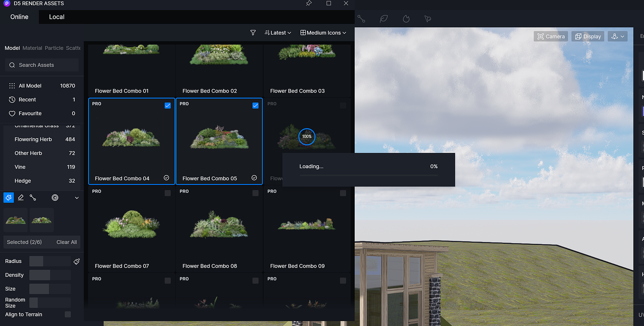644x326 pixels.
Task: Toggle the Align to Terrain checkbox
Action: (67, 314)
